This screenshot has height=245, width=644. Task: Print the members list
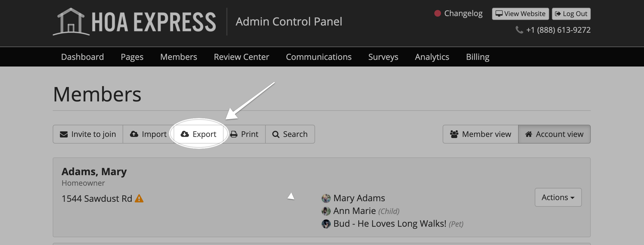click(x=244, y=134)
